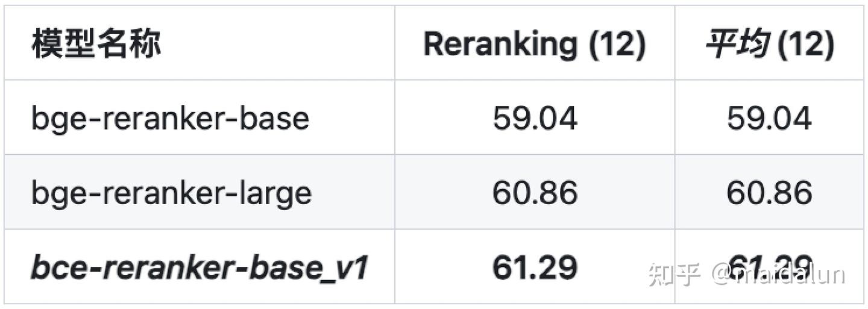
Task: Click 60.86 in the 平均 column
Action: coord(769,193)
